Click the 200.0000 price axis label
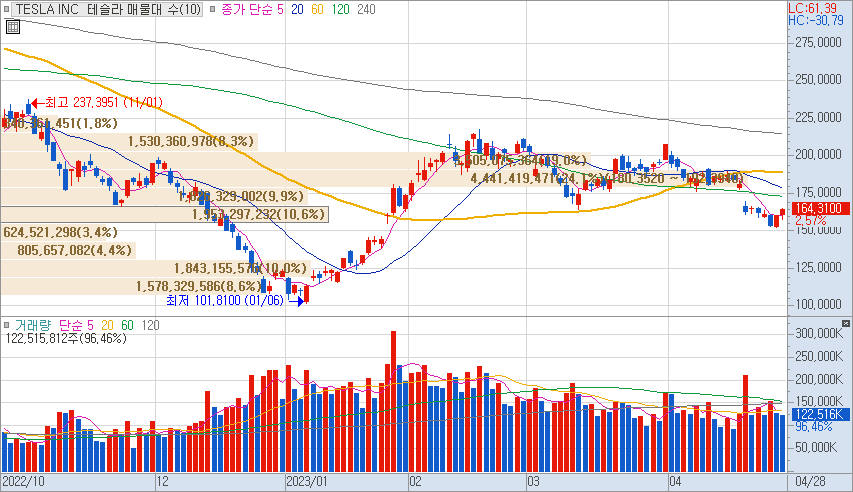Screen dimensions: 853x492 click(x=818, y=155)
